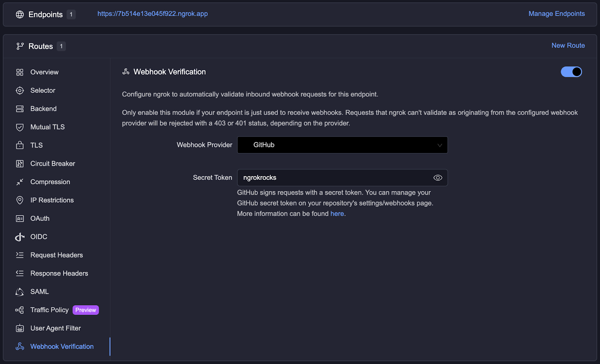Click the Overview grid icon in sidebar

click(20, 72)
